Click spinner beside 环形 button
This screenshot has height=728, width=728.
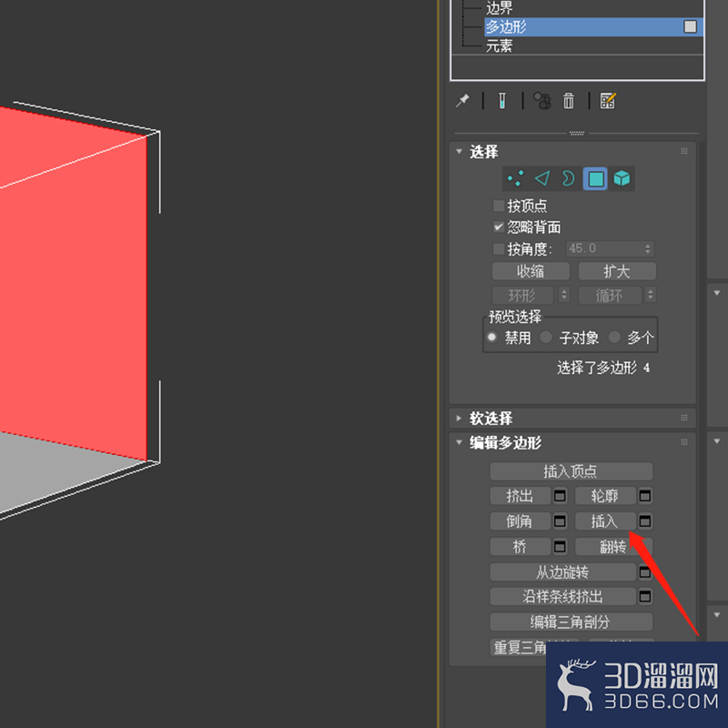coord(564,295)
